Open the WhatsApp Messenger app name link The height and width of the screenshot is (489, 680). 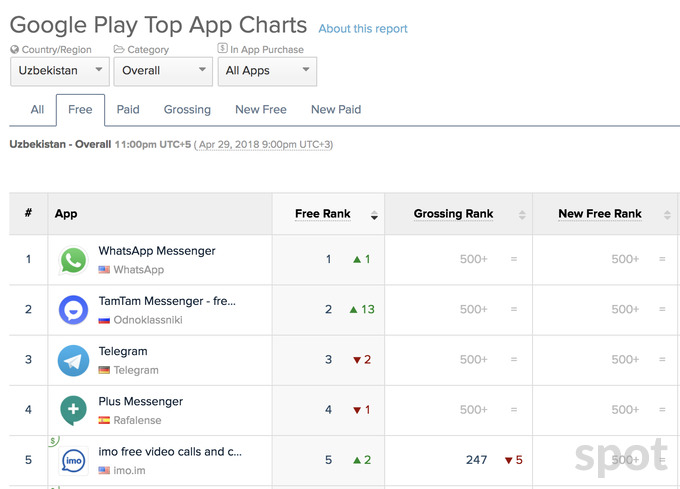157,251
